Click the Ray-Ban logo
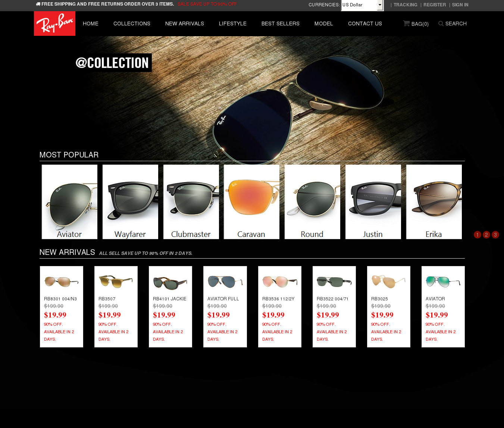 point(54,24)
